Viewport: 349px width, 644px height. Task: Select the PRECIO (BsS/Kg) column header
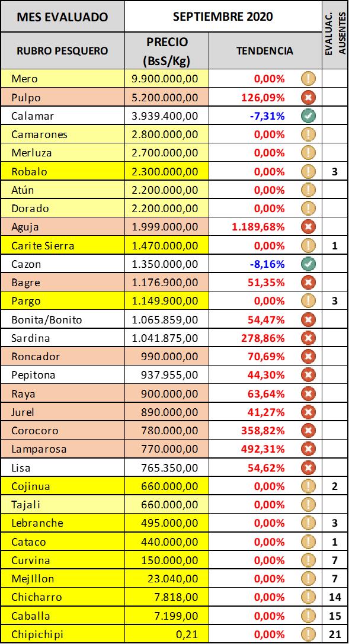pos(167,51)
